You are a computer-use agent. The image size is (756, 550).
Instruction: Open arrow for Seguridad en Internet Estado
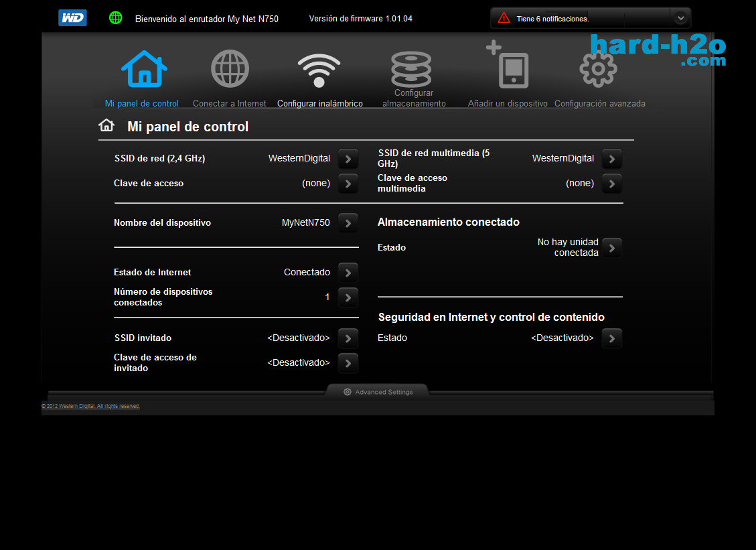(612, 338)
